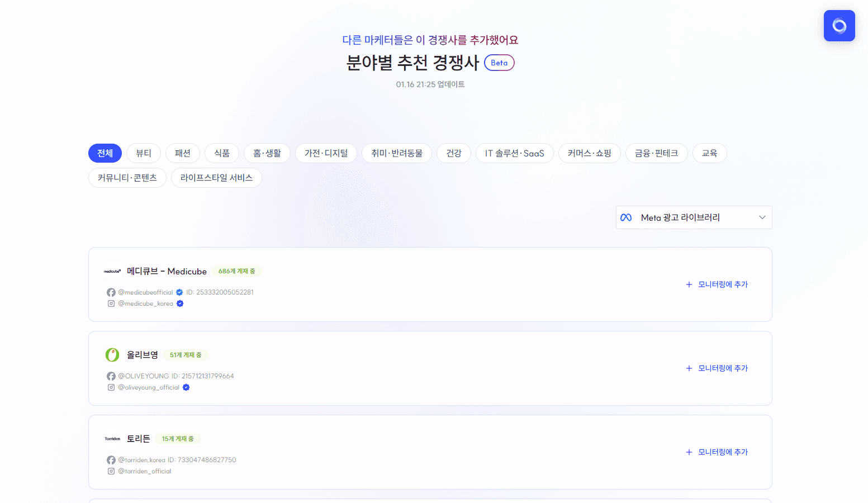Open the @torriden_official Instagram handle
Image resolution: width=868 pixels, height=503 pixels.
click(x=145, y=471)
